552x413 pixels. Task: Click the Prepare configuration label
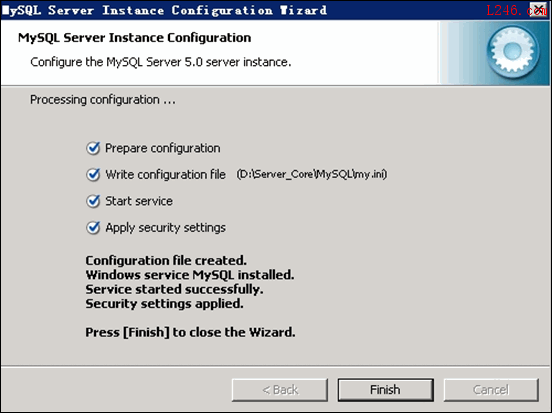[163, 148]
